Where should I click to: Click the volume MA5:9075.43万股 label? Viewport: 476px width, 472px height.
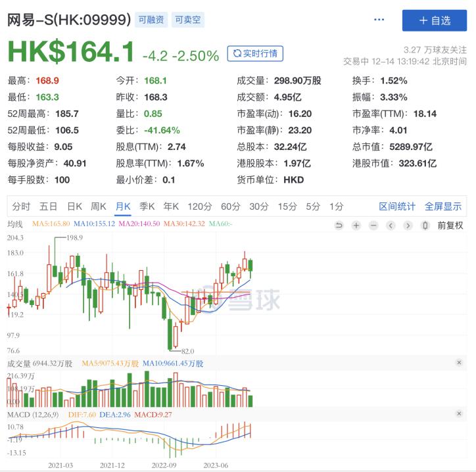110,364
